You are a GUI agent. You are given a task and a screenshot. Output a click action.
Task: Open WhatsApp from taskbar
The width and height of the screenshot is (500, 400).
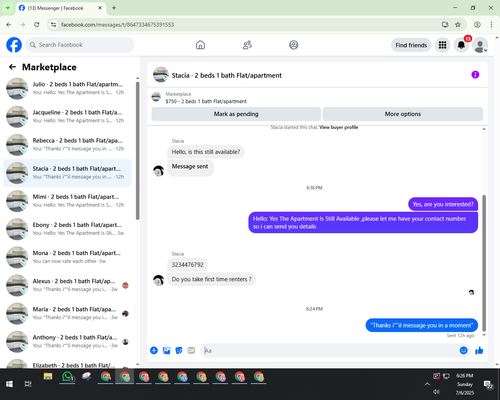[68, 377]
